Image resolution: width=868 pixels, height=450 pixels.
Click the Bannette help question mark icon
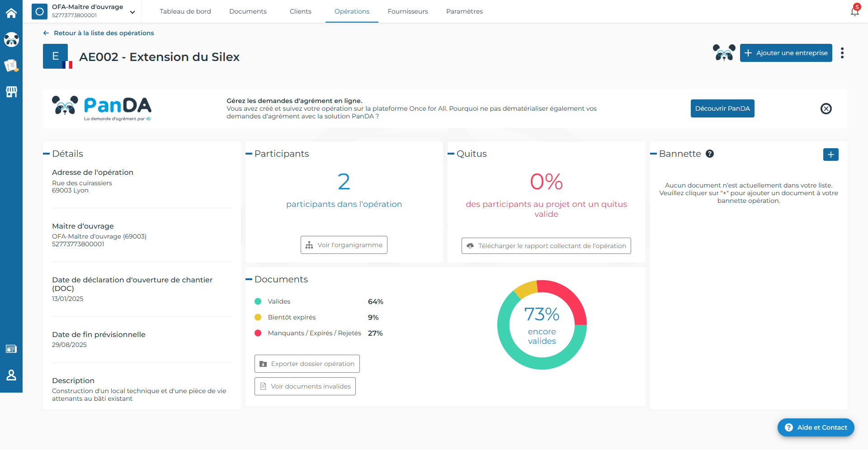pyautogui.click(x=710, y=154)
